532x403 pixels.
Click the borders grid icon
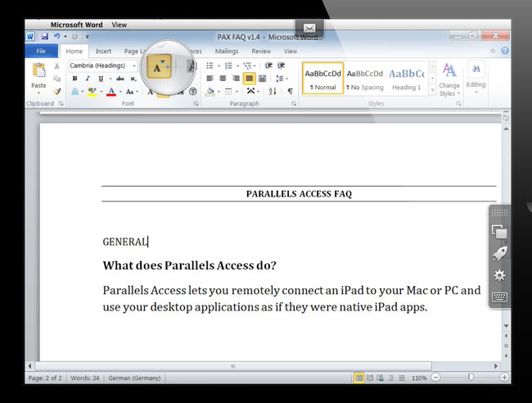click(x=228, y=91)
